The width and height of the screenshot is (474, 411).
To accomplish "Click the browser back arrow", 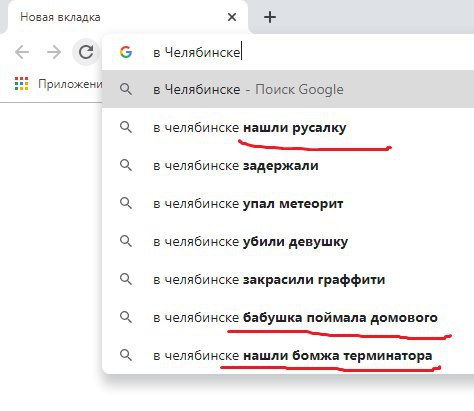I will [22, 52].
